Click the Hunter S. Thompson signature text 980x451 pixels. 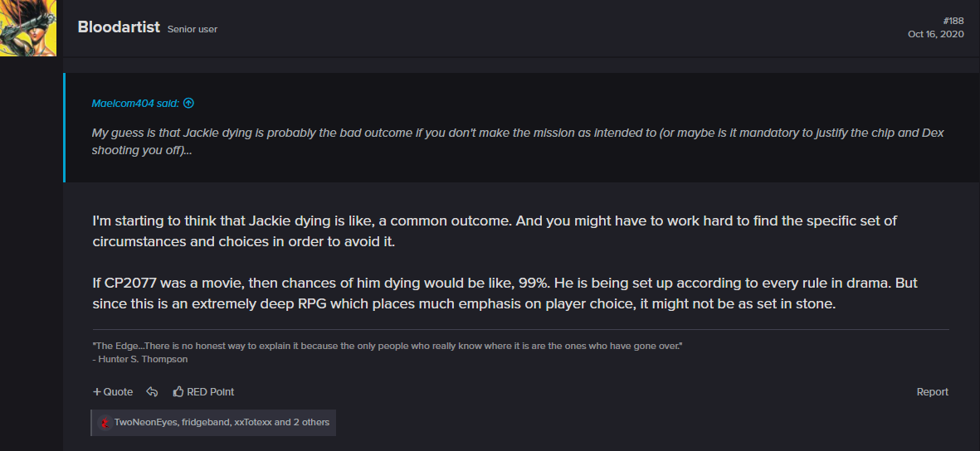click(143, 359)
